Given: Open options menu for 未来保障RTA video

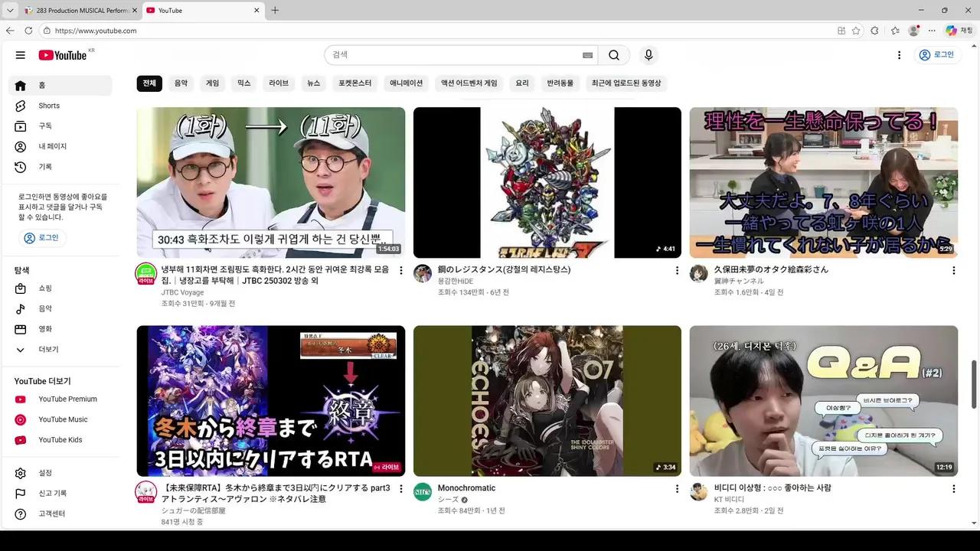Looking at the screenshot, I should point(401,488).
